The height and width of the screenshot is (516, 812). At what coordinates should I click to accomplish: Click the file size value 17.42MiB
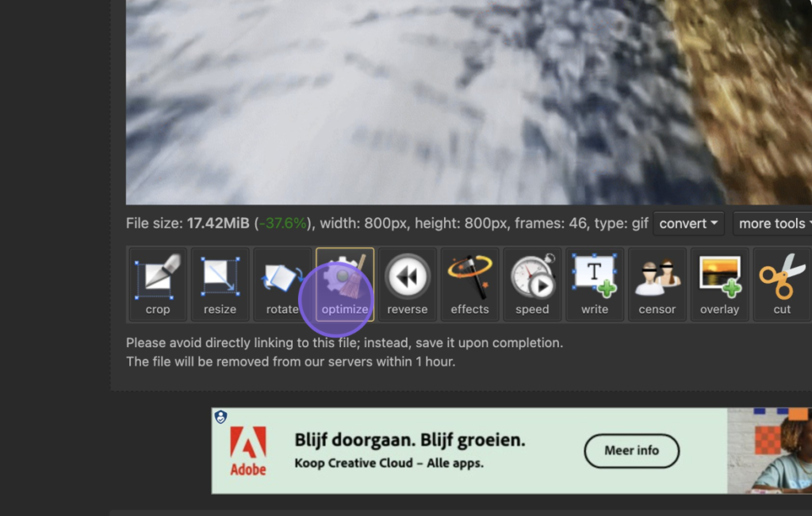[218, 224]
